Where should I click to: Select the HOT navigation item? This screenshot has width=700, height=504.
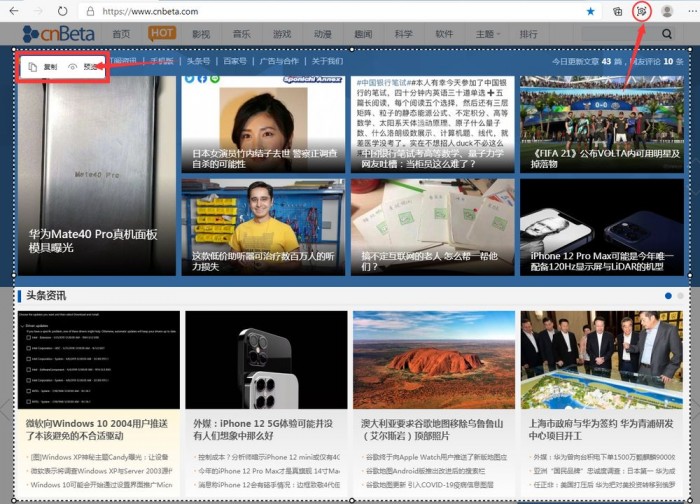tap(161, 34)
